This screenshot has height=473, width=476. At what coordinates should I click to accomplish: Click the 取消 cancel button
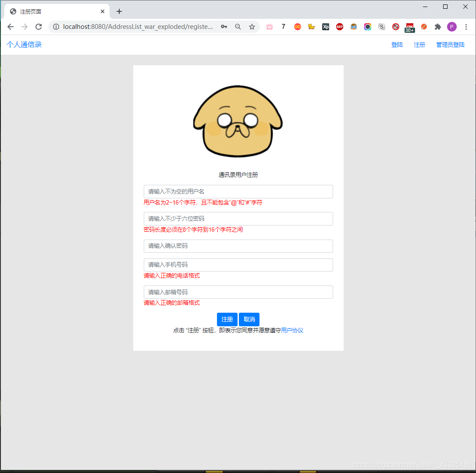click(x=249, y=319)
